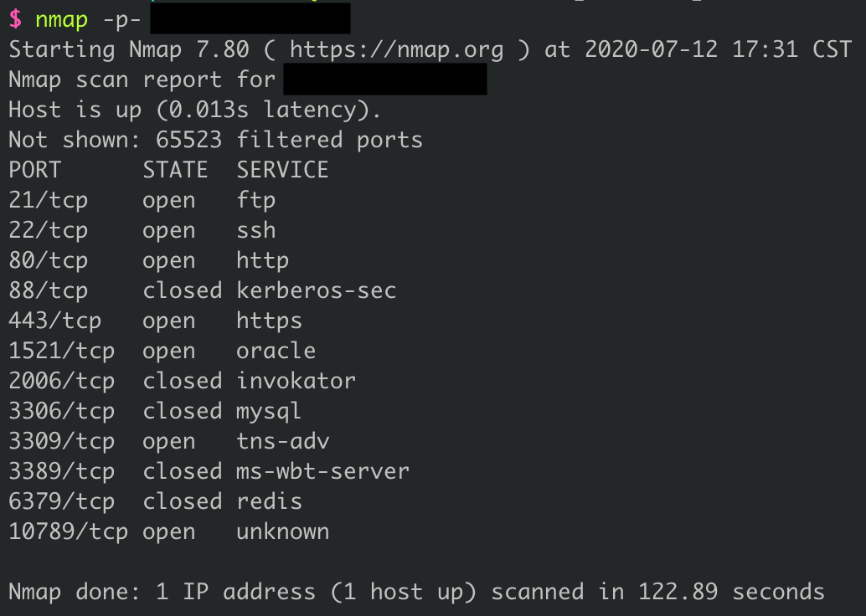Click the 80/tcp port entry
Image resolution: width=866 pixels, height=616 pixels.
pyautogui.click(x=48, y=260)
